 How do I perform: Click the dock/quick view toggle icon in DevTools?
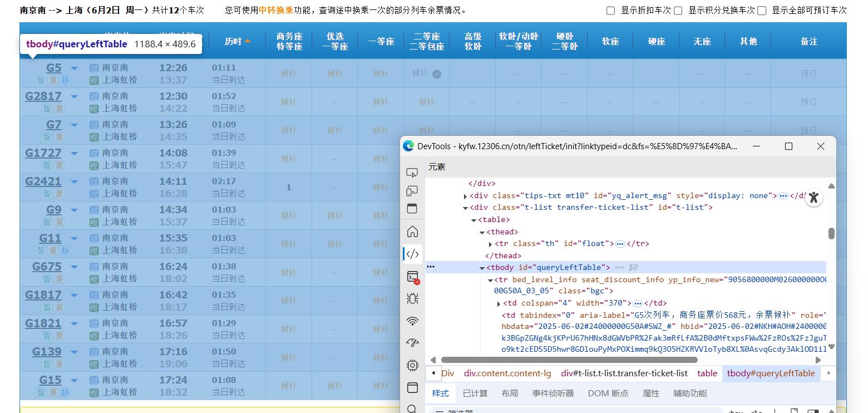click(x=412, y=209)
